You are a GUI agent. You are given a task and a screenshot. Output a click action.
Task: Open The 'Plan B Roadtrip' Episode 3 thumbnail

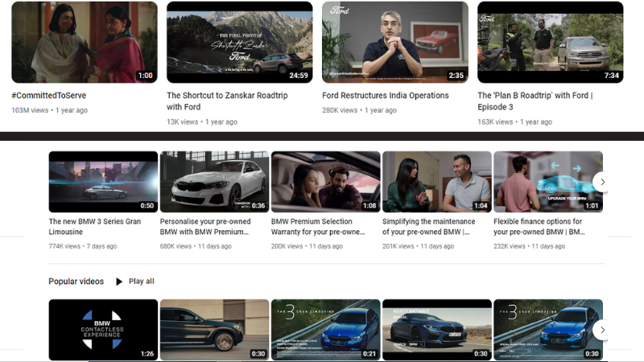click(x=551, y=43)
